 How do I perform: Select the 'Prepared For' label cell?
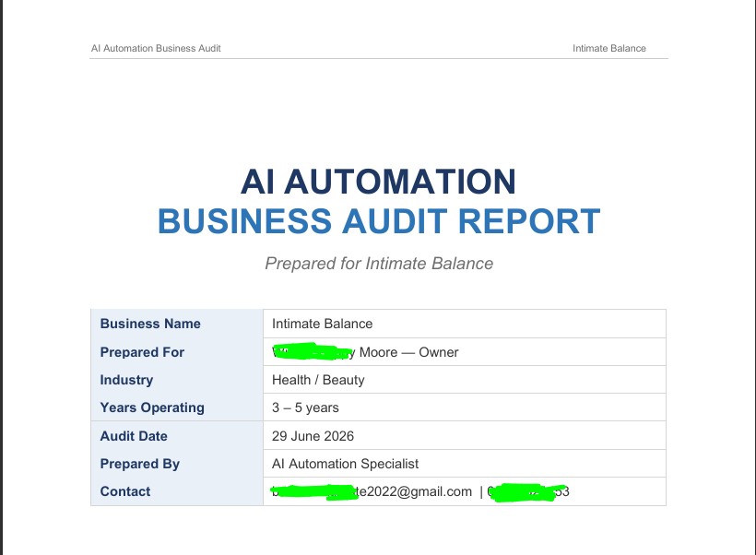click(177, 352)
